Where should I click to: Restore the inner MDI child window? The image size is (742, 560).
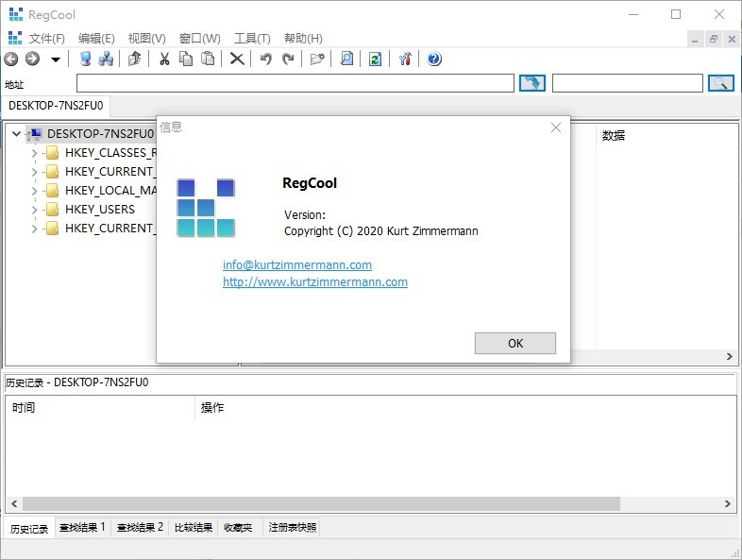[713, 40]
